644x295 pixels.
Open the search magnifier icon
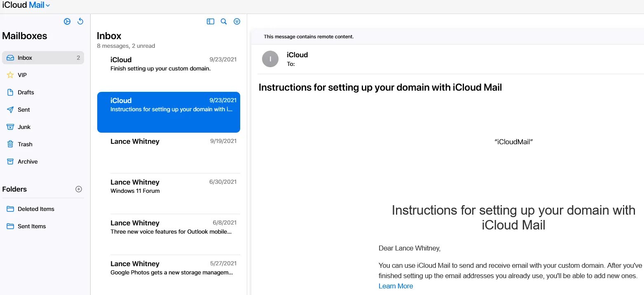tap(224, 21)
